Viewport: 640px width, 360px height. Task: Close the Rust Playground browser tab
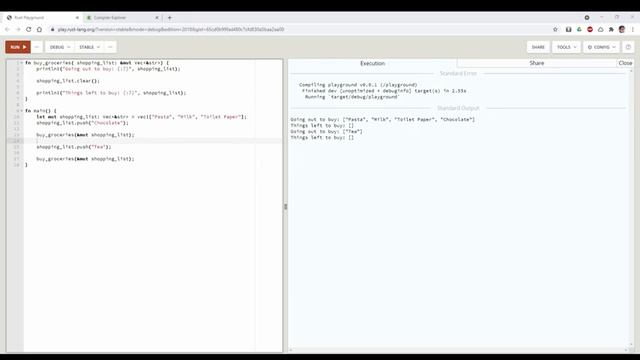click(77, 18)
